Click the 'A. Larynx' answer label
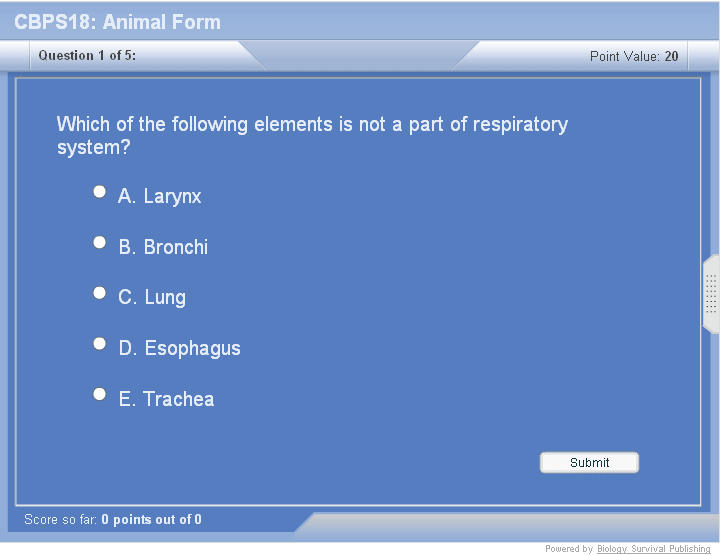 160,197
